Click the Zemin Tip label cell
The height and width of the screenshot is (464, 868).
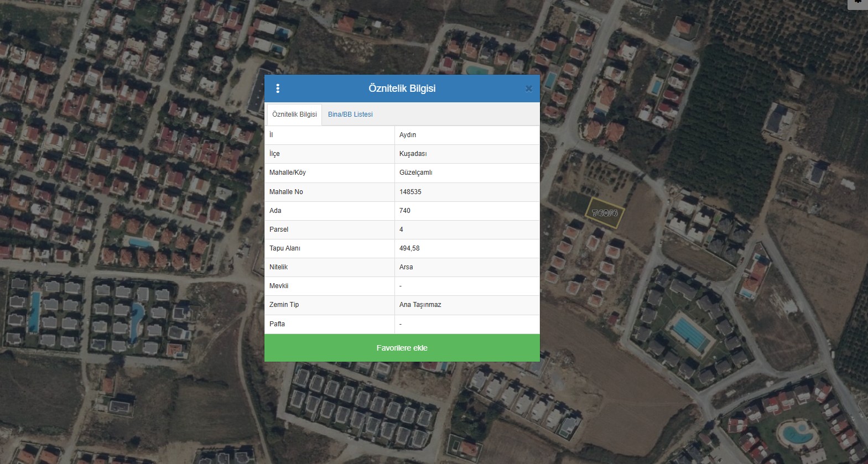point(284,305)
